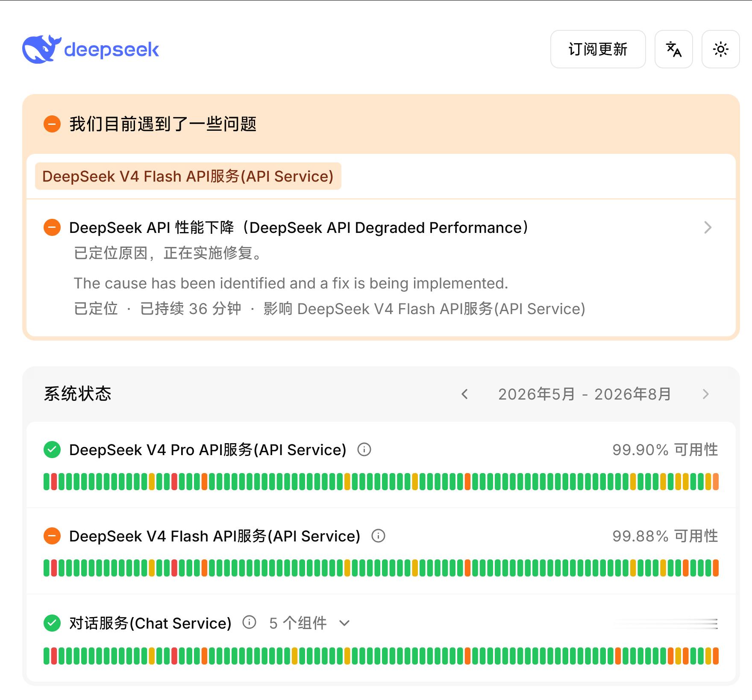Go to previous date range in 系统状态

click(465, 394)
